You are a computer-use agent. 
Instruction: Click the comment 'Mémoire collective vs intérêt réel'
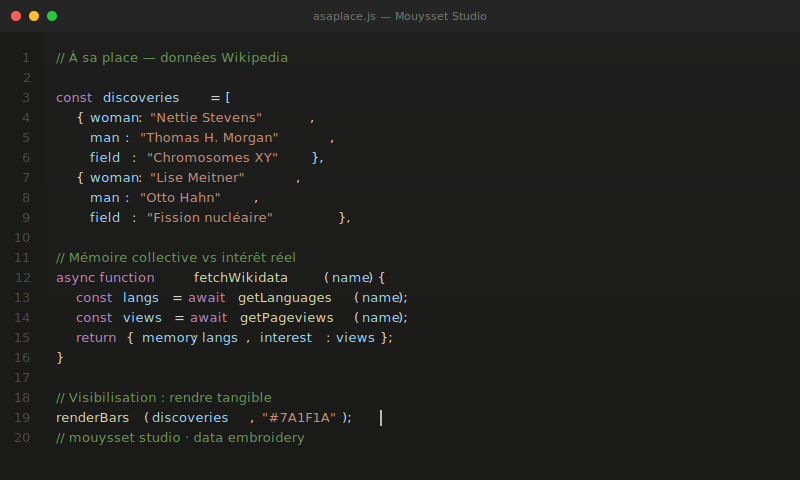pyautogui.click(x=182, y=258)
